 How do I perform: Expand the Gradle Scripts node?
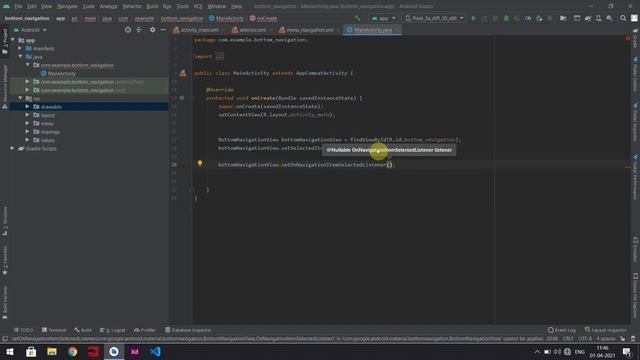[x=12, y=148]
